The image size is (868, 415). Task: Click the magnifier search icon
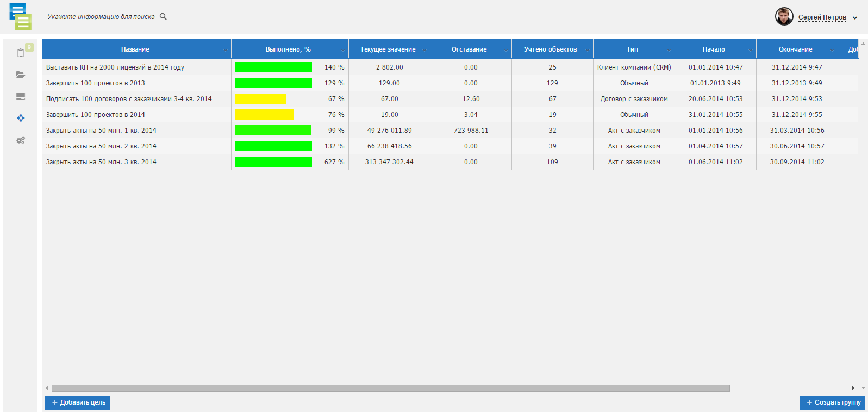[163, 17]
